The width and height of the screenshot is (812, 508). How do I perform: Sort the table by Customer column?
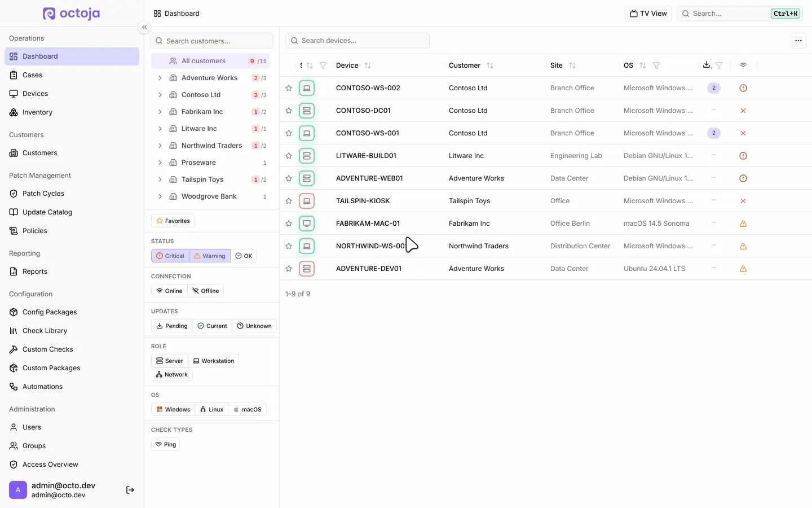pos(490,65)
